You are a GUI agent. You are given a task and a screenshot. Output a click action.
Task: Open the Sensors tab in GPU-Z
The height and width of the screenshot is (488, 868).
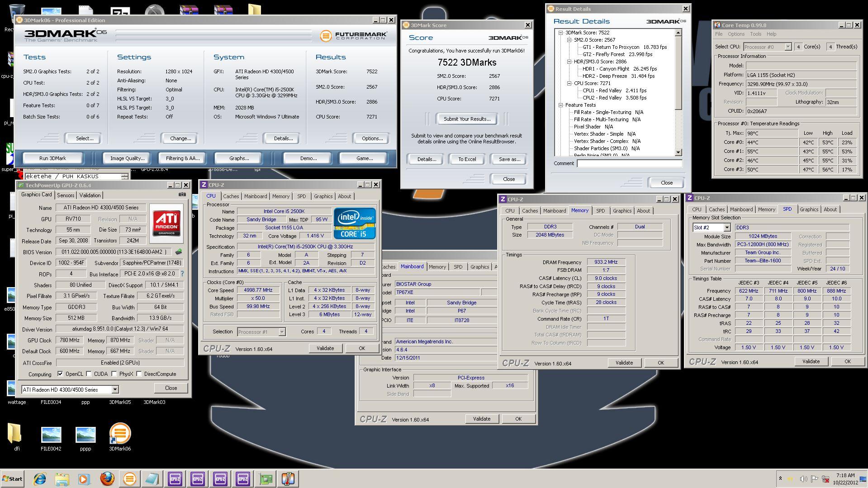(66, 195)
